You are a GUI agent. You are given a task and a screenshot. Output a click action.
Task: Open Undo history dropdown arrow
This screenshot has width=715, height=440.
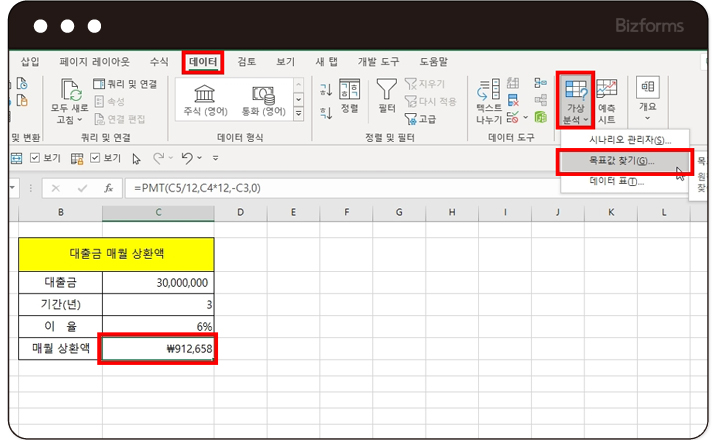(199, 158)
